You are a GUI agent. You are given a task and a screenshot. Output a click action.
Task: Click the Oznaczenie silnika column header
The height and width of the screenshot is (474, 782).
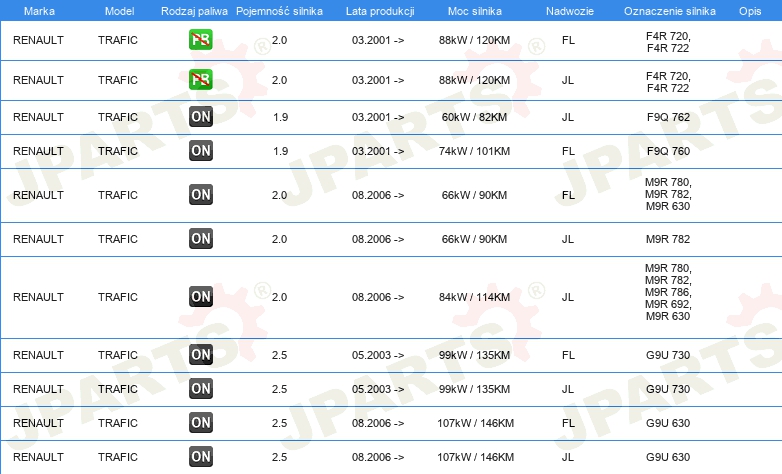click(x=670, y=11)
